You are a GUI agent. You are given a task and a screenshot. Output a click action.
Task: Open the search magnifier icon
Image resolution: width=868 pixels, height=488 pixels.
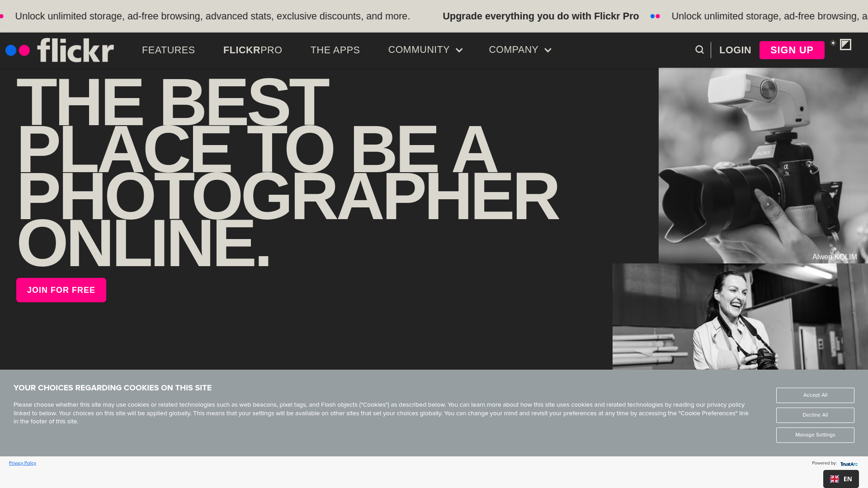[x=699, y=50]
